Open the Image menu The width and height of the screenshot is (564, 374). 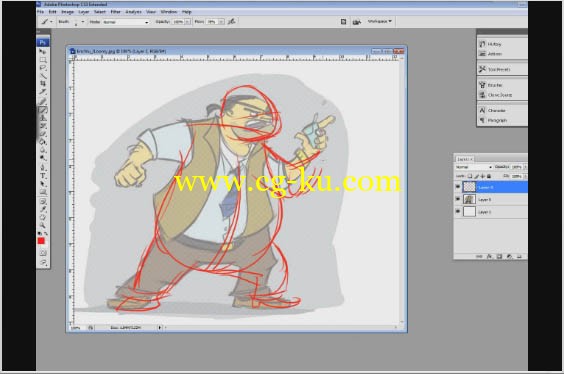tap(67, 12)
